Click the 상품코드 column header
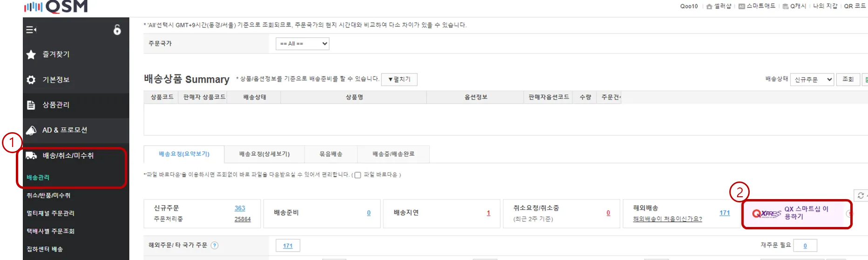Screen dimensions: 868x260 click(162, 97)
